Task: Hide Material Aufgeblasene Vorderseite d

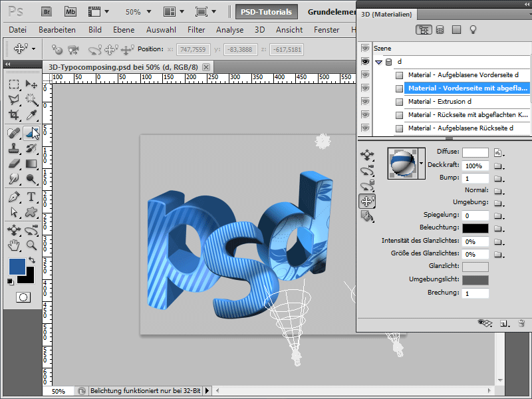Action: 365,74
